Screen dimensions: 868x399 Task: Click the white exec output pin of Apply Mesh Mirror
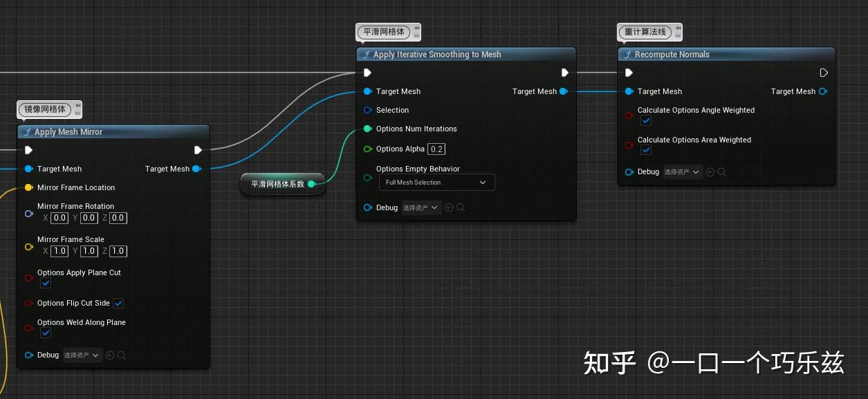198,150
